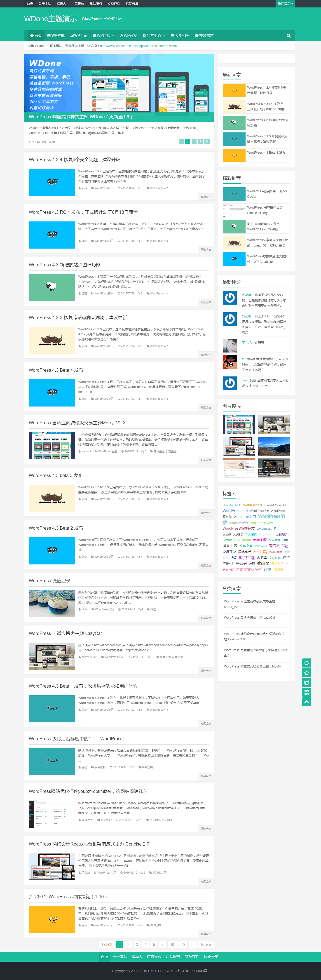The height and width of the screenshot is (980, 321).
Task: Open thumbnail of Merry_V2.2 theme post
Action: [x=52, y=446]
